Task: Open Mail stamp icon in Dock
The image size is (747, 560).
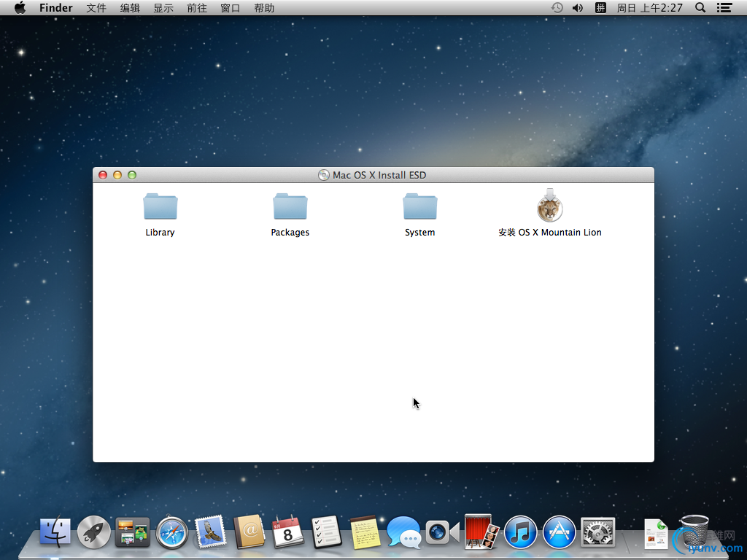Action: (210, 532)
